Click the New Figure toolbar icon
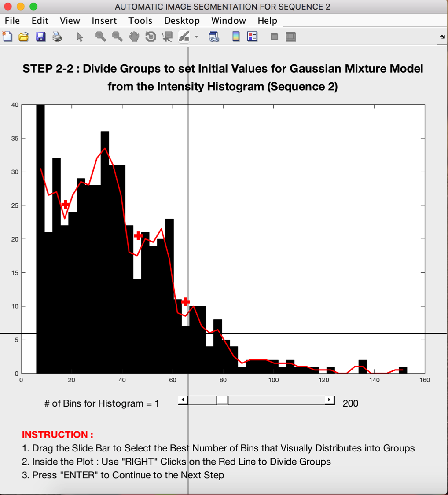Screen dimensions: 448x495 tap(7, 37)
